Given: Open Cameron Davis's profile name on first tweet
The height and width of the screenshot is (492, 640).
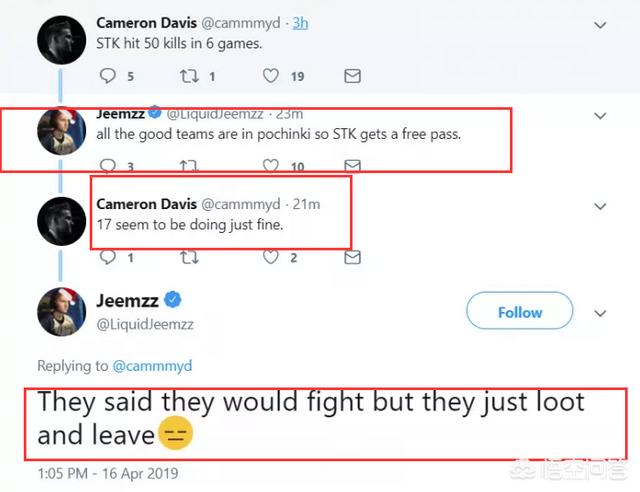Looking at the screenshot, I should point(144,22).
